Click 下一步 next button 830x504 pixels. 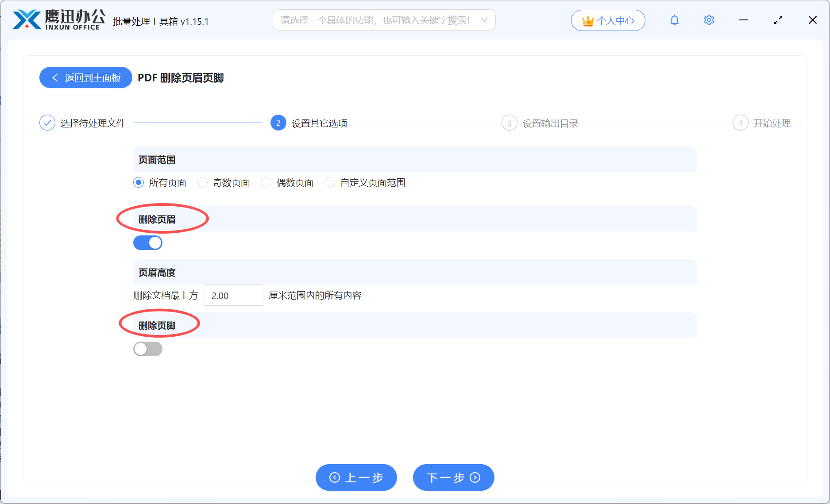click(x=454, y=477)
